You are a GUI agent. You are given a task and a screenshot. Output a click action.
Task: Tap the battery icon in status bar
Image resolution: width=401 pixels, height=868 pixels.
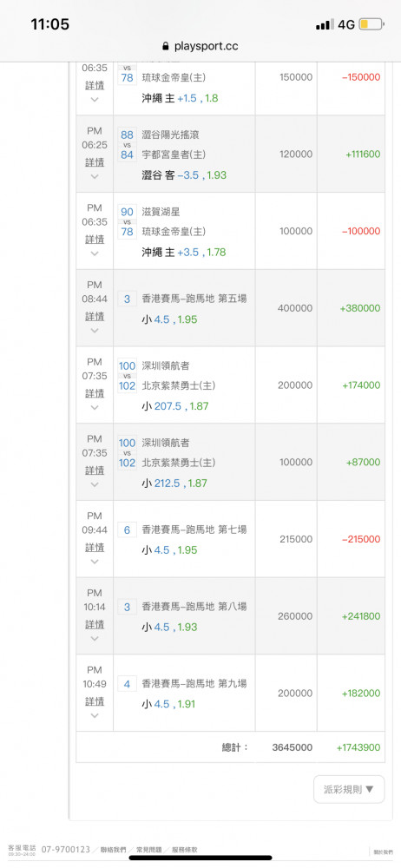(371, 24)
